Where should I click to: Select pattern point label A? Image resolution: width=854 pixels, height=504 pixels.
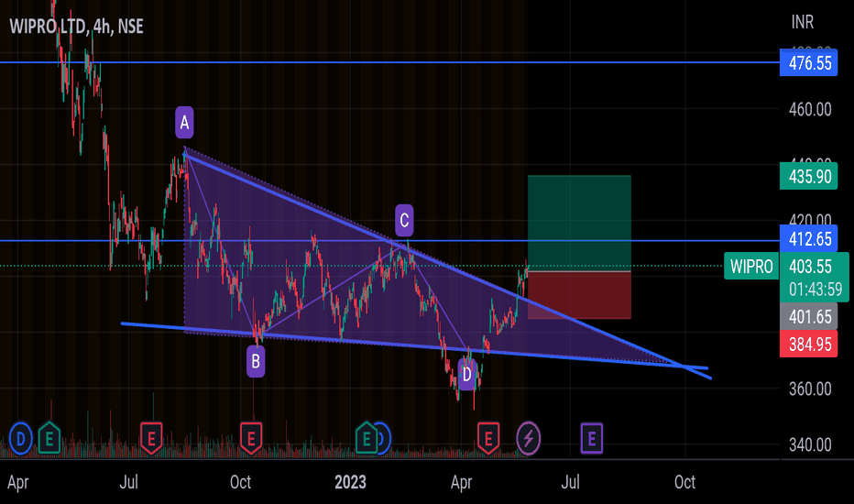tap(184, 122)
